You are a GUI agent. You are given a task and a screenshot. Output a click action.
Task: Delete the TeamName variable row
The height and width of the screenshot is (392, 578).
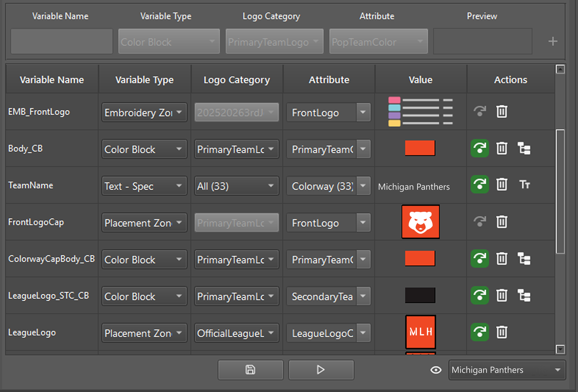502,185
